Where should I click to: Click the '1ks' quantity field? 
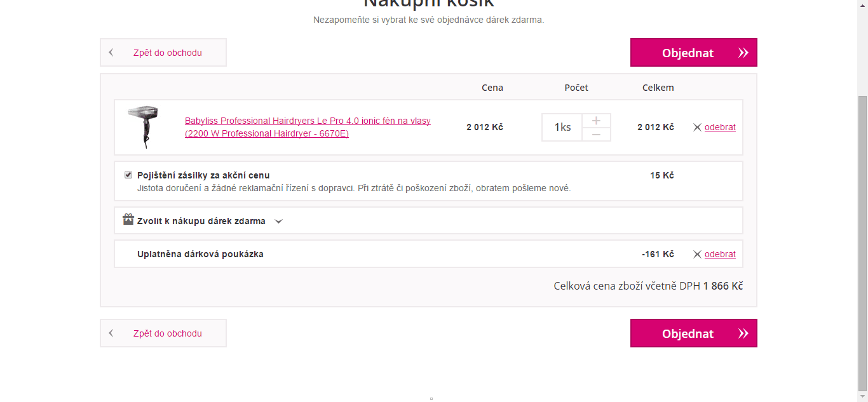pos(562,127)
